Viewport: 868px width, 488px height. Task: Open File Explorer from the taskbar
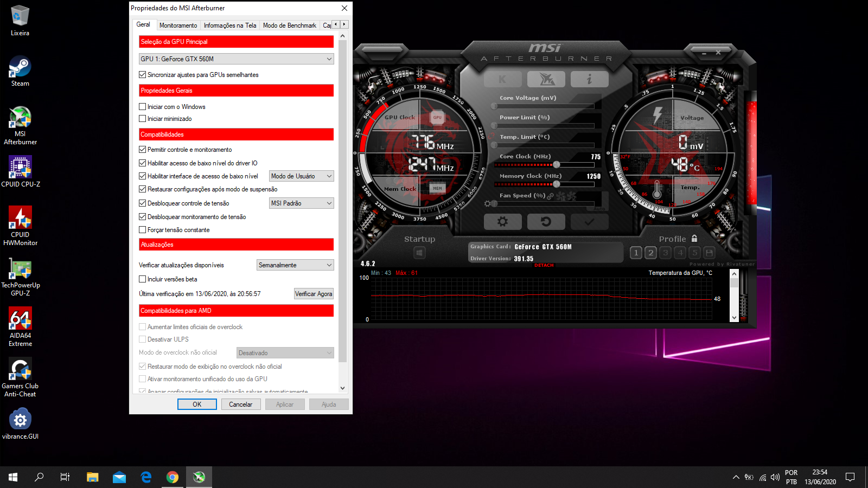[93, 477]
